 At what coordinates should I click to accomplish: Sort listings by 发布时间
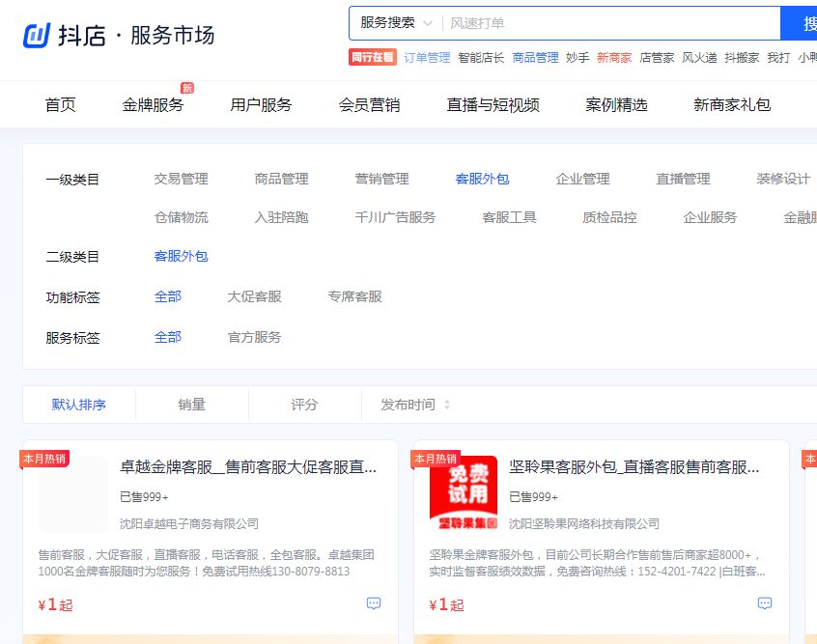pyautogui.click(x=408, y=405)
